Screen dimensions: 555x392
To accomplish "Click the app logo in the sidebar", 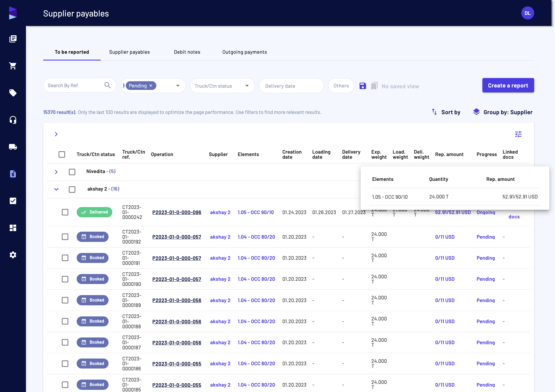I will (13, 13).
